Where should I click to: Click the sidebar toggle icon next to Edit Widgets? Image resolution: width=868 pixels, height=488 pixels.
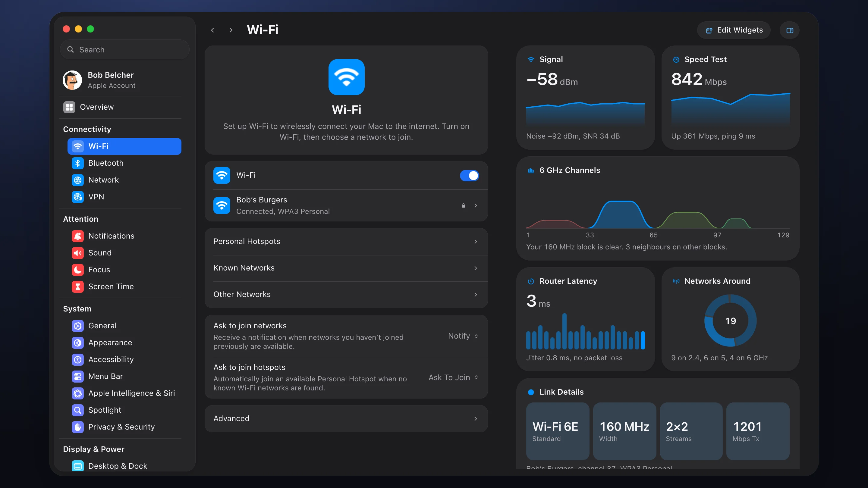tap(790, 30)
